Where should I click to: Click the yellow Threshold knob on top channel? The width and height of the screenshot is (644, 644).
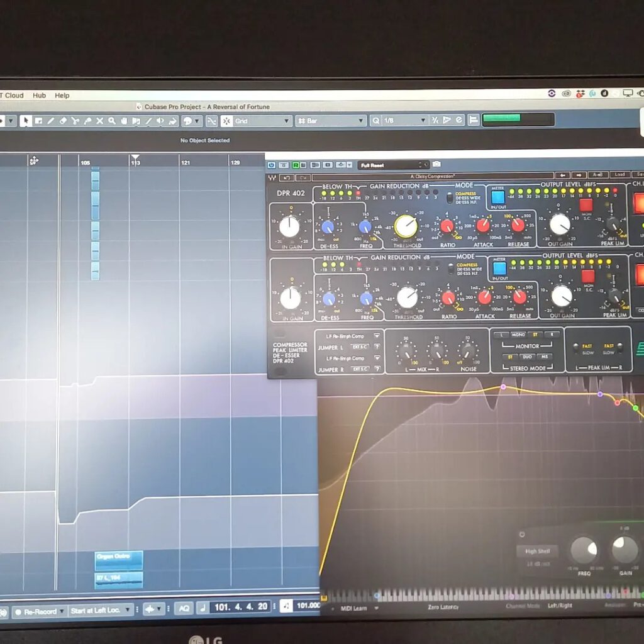406,226
